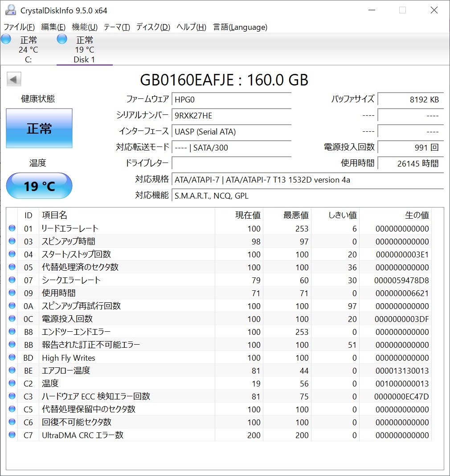Click the status dot for row 03 スピンアップ時間
This screenshot has width=450, height=476.
pyautogui.click(x=12, y=241)
